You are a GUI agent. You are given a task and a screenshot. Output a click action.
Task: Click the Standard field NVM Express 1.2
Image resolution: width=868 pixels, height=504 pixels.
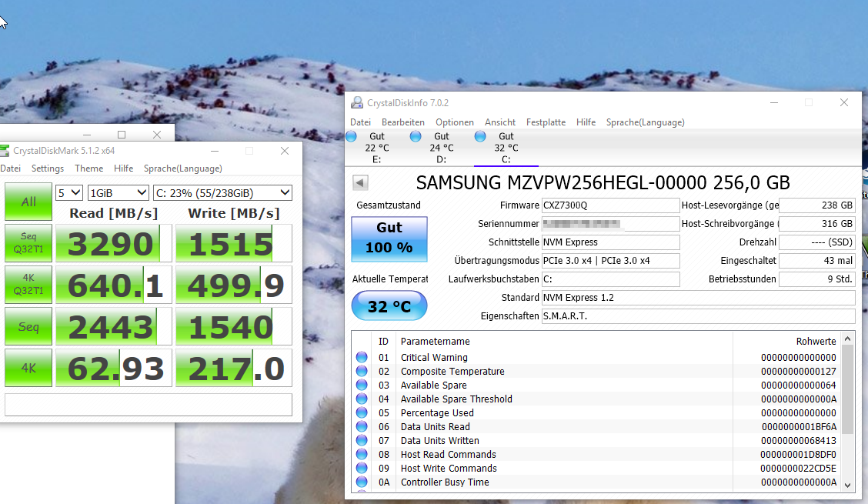(698, 298)
